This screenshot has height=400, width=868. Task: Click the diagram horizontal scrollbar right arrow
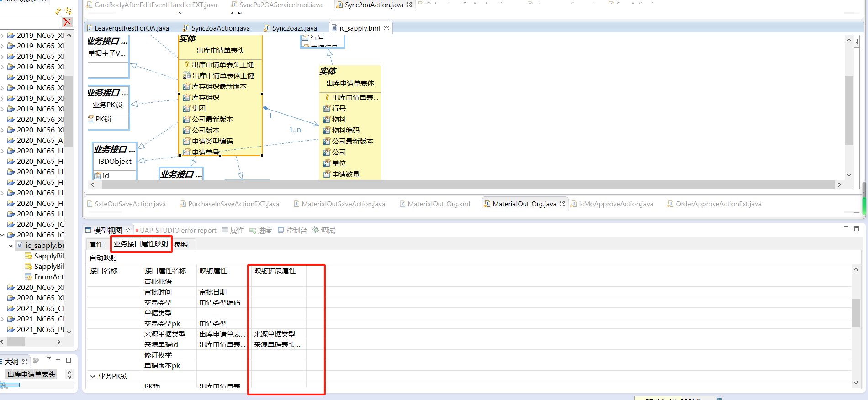click(839, 184)
